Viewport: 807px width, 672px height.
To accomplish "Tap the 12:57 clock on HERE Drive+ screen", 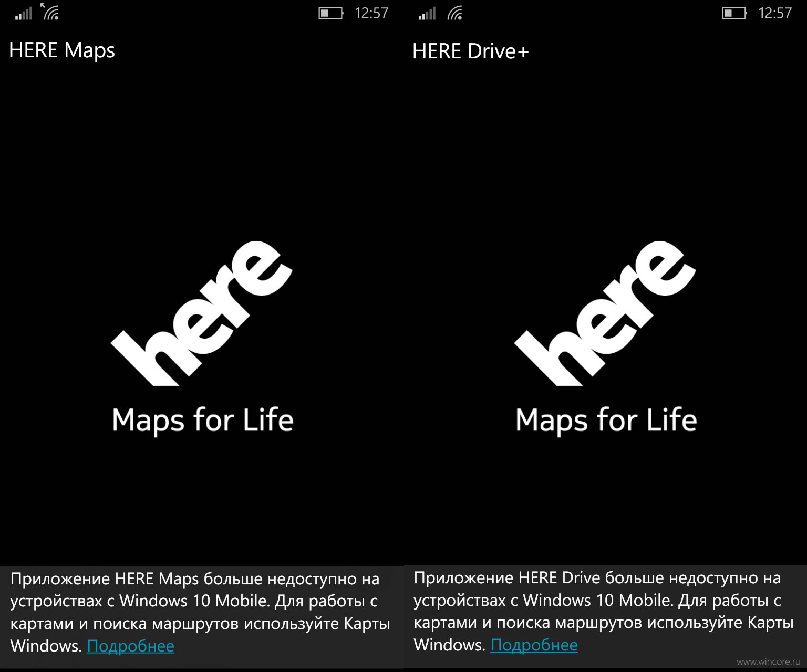I will 775,13.
